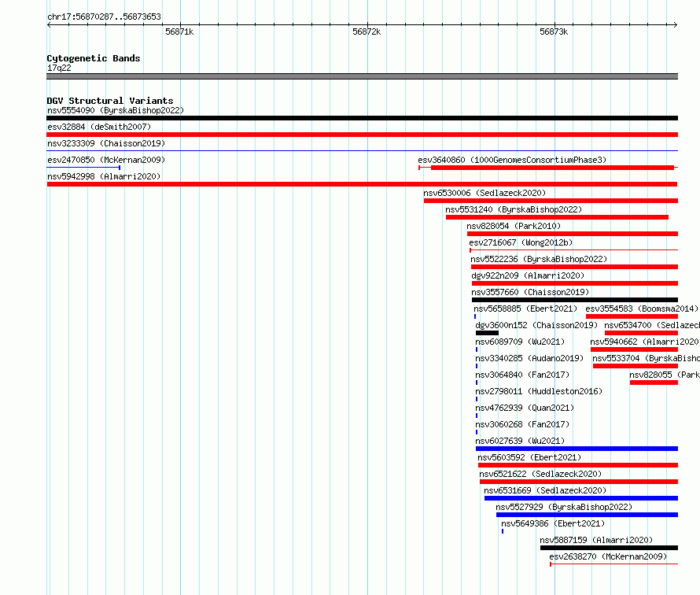
Task: Click the black bar under dgv3600n152
Action: 487,333
